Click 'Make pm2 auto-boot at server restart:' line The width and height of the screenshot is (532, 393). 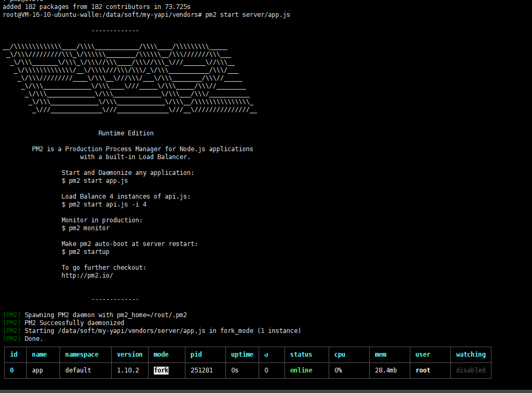pos(129,244)
